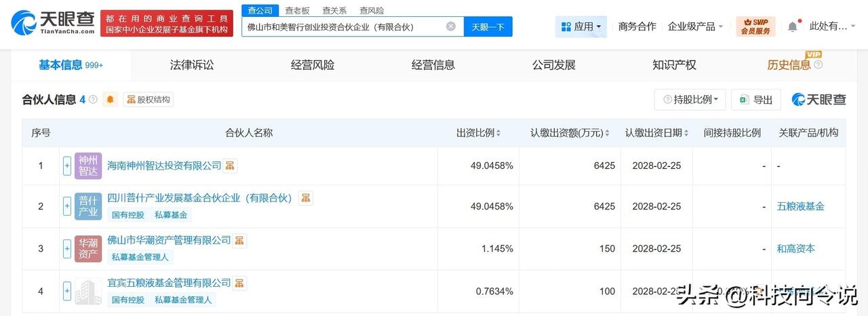Select the 经营信息 tab

(433, 65)
